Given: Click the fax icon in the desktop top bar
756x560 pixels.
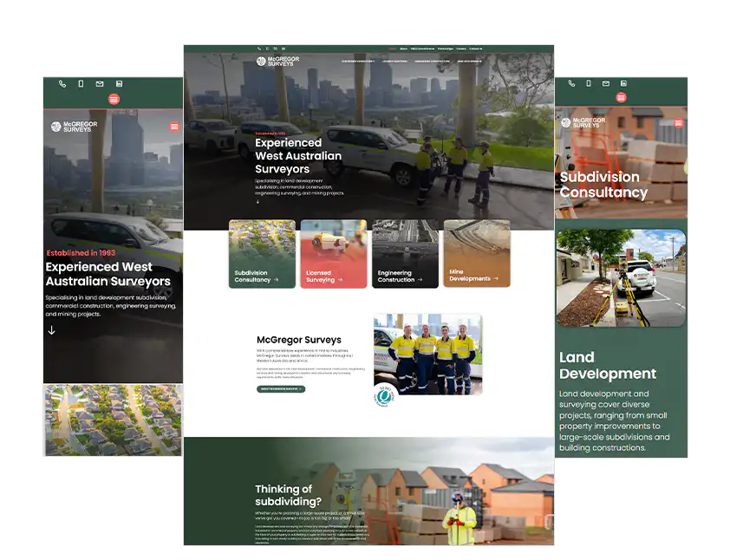Looking at the screenshot, I should coord(283,49).
